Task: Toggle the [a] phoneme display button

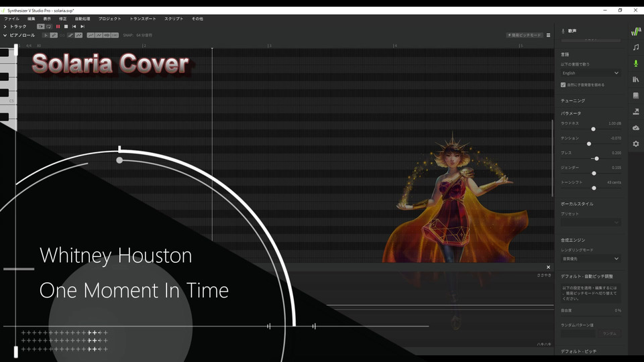Action: [115, 36]
